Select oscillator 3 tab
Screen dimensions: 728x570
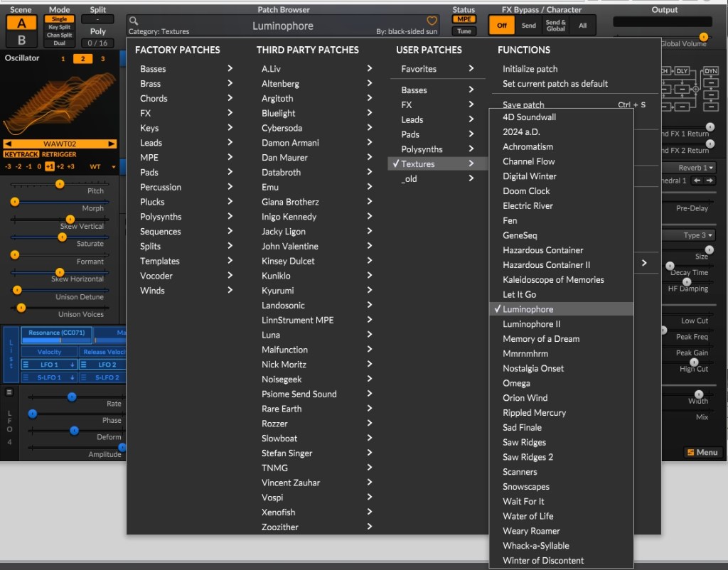point(102,58)
